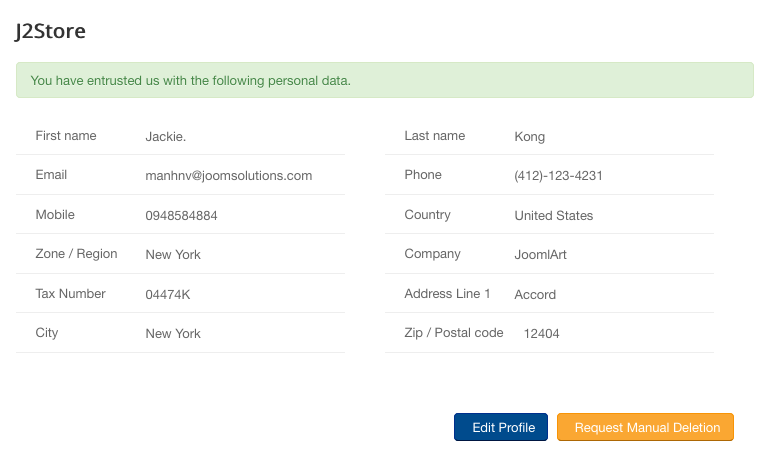
Task: Click the Tax Number value 04474K
Action: [167, 294]
